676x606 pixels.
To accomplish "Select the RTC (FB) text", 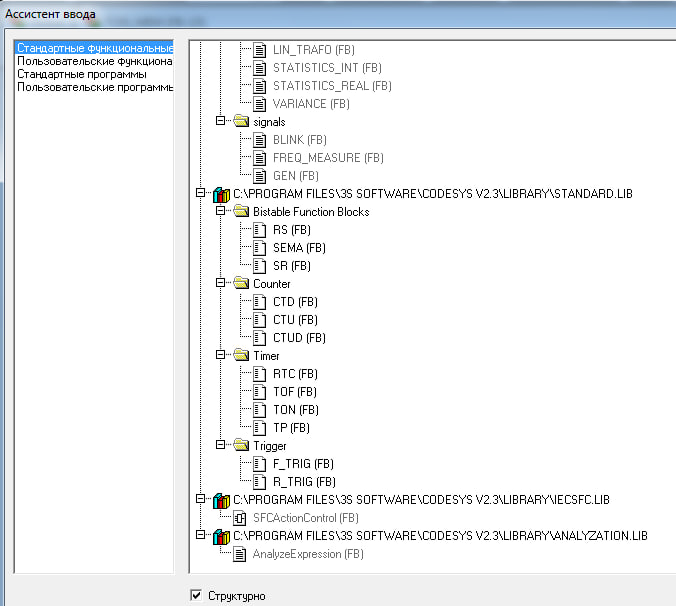I will 295,374.
